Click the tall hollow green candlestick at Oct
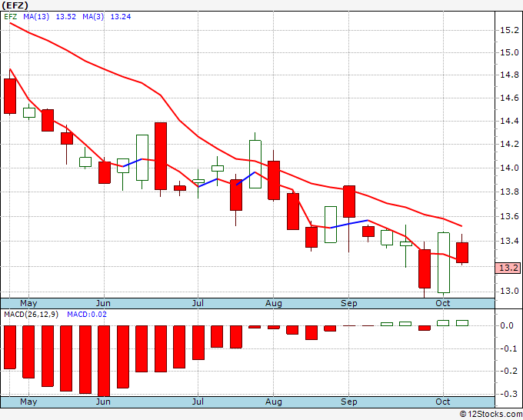 (444, 262)
